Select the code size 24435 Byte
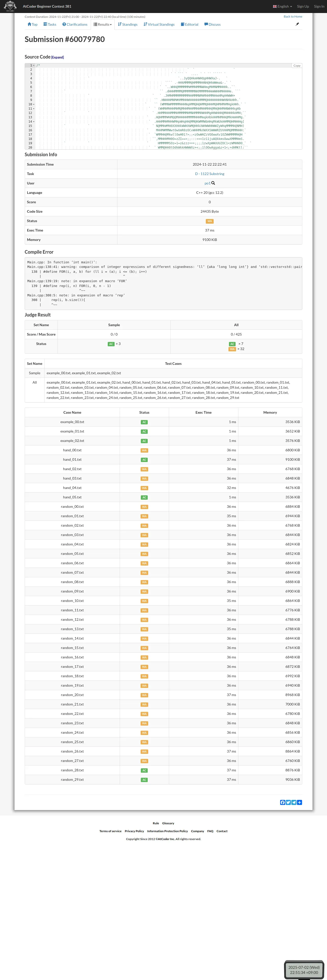327x980 pixels. [x=209, y=211]
